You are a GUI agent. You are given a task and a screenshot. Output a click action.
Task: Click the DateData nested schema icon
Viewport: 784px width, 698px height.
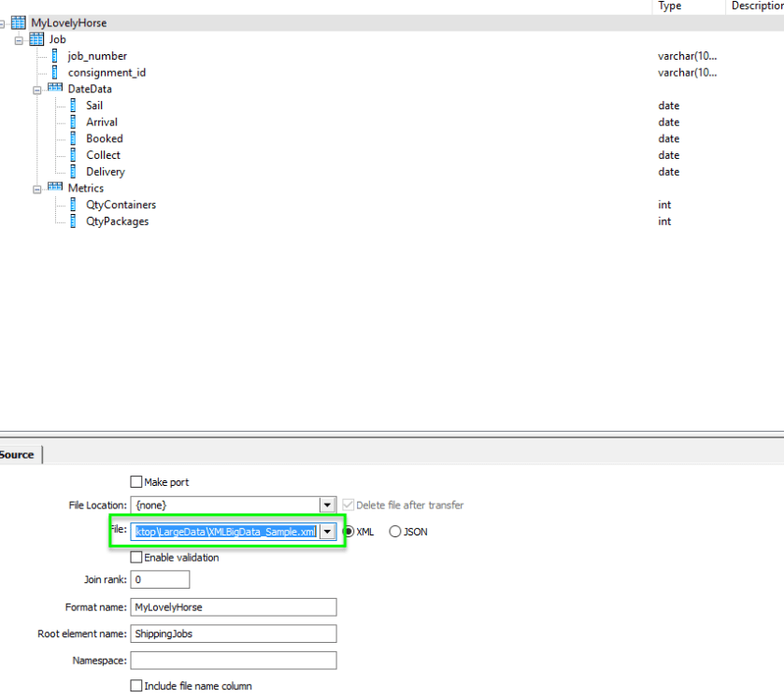point(55,89)
